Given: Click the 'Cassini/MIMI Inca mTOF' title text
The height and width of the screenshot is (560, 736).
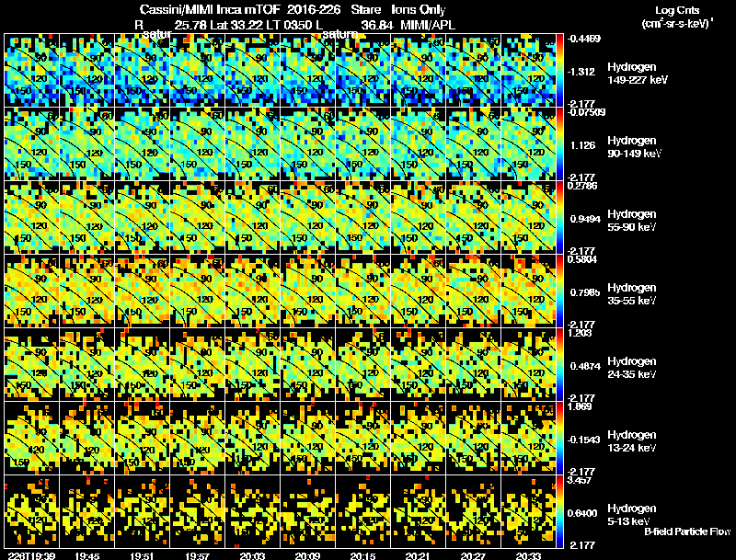Looking at the screenshot, I should pos(210,10).
